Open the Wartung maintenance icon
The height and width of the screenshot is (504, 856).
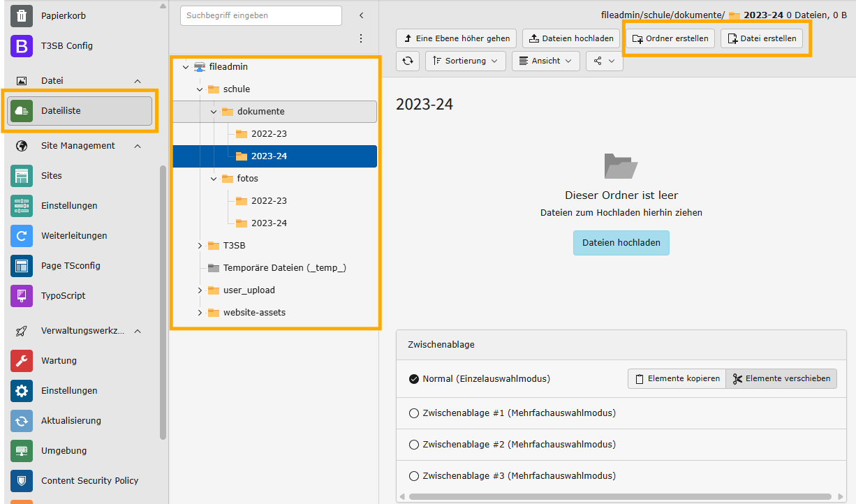pos(22,361)
